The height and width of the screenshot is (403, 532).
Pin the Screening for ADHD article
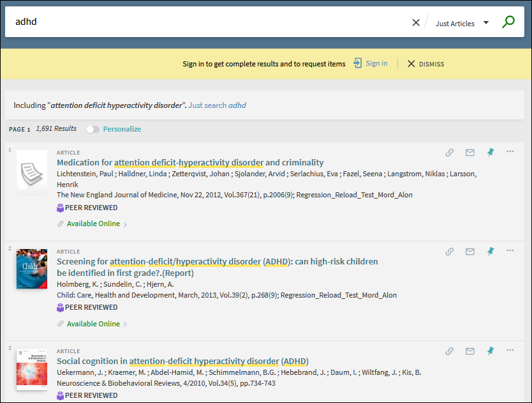click(x=491, y=252)
